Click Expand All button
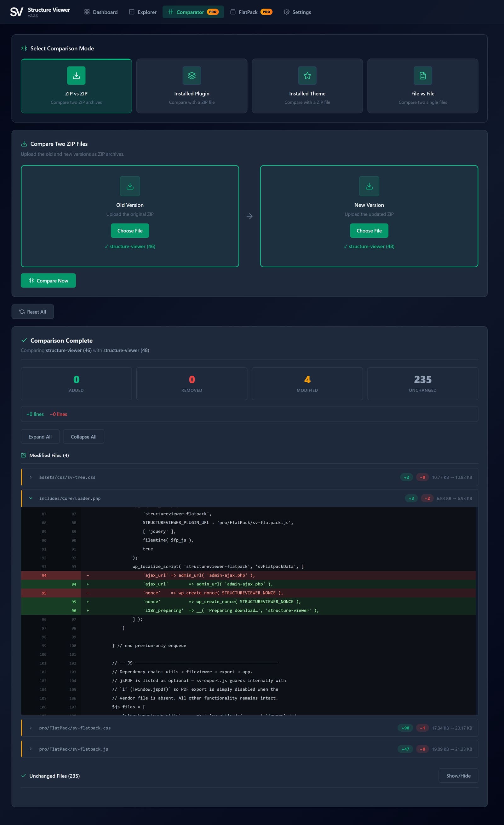The height and width of the screenshot is (825, 504). 40,437
